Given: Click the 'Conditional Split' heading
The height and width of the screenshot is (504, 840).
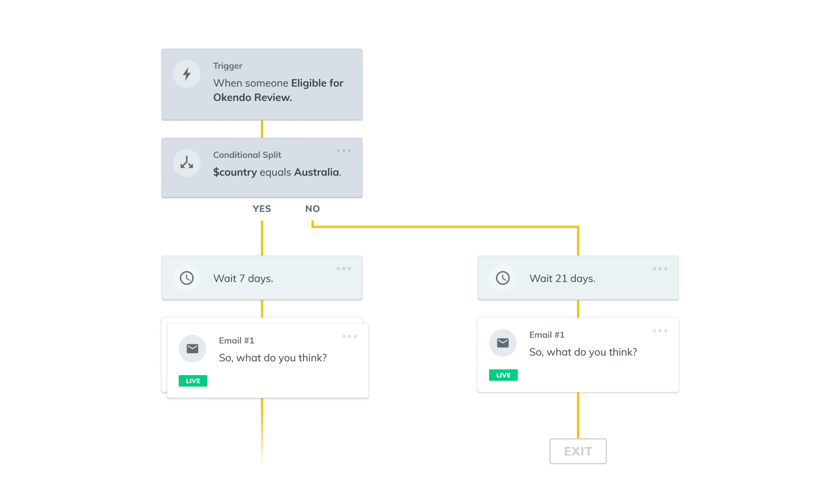Looking at the screenshot, I should click(247, 155).
